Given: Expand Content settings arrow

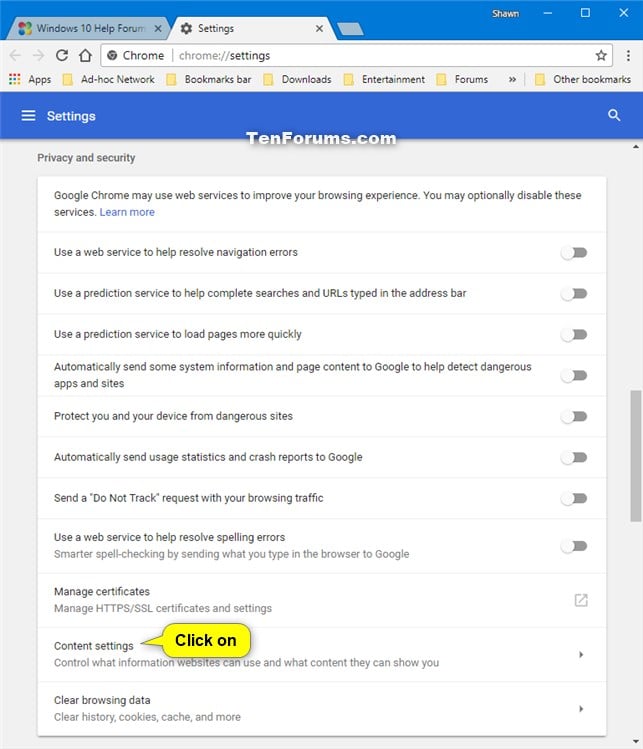Looking at the screenshot, I should 581,654.
